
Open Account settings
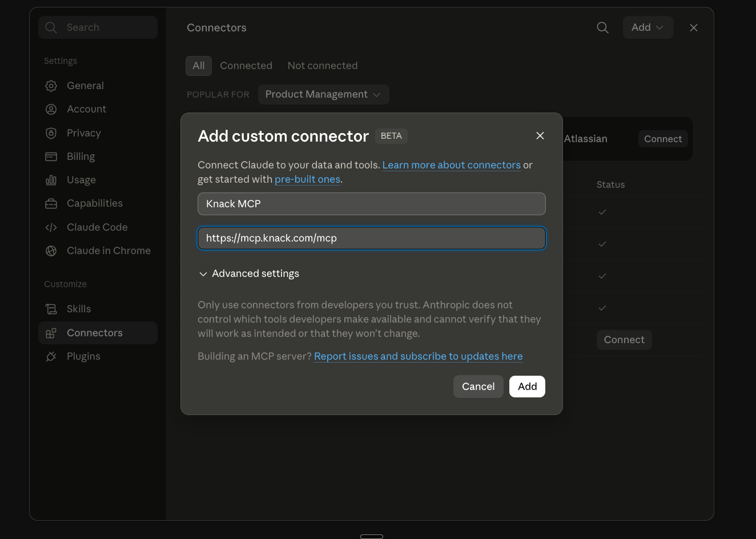coord(98,109)
